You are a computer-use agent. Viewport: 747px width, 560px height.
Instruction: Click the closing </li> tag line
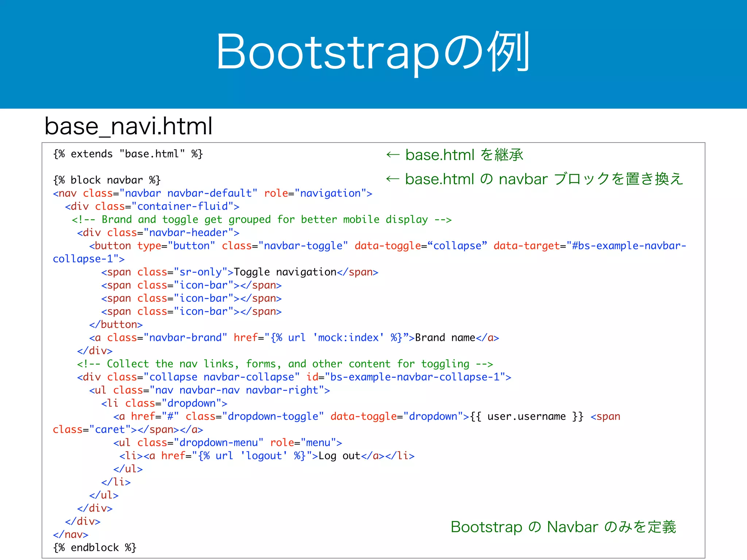coord(116,482)
